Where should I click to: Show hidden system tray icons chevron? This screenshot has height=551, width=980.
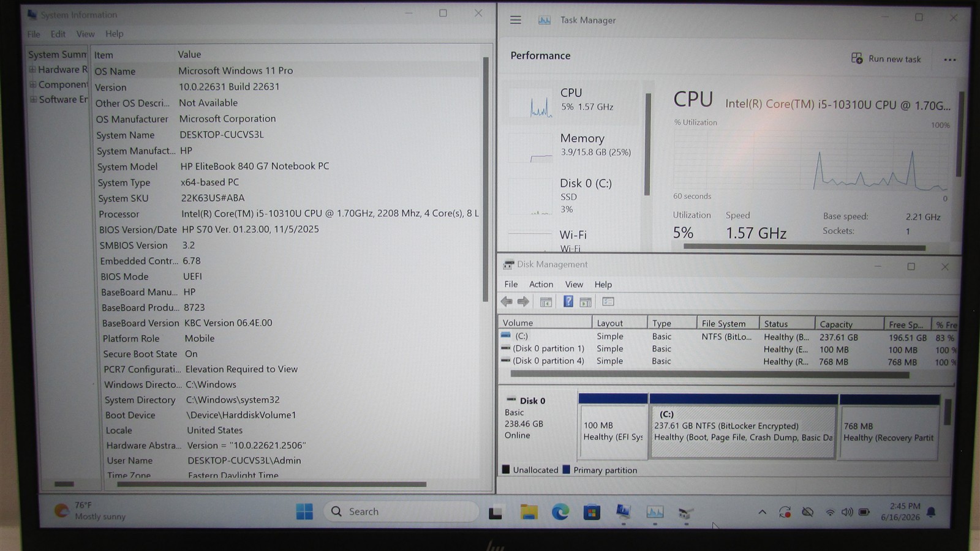(762, 512)
